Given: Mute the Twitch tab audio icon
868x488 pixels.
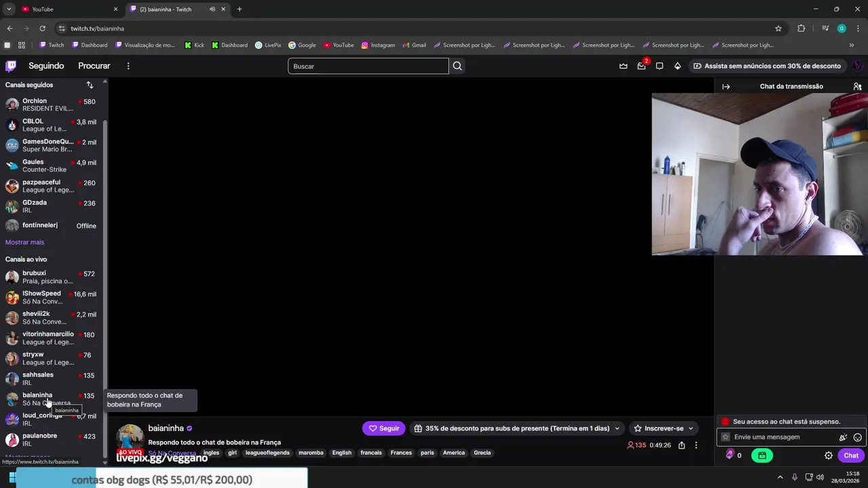Looking at the screenshot, I should [x=212, y=9].
